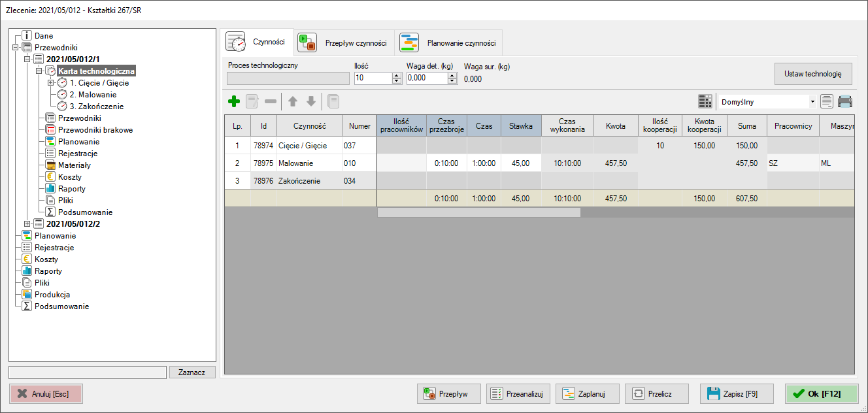868x413 pixels.
Task: Open the column layout grid icon
Action: click(705, 101)
